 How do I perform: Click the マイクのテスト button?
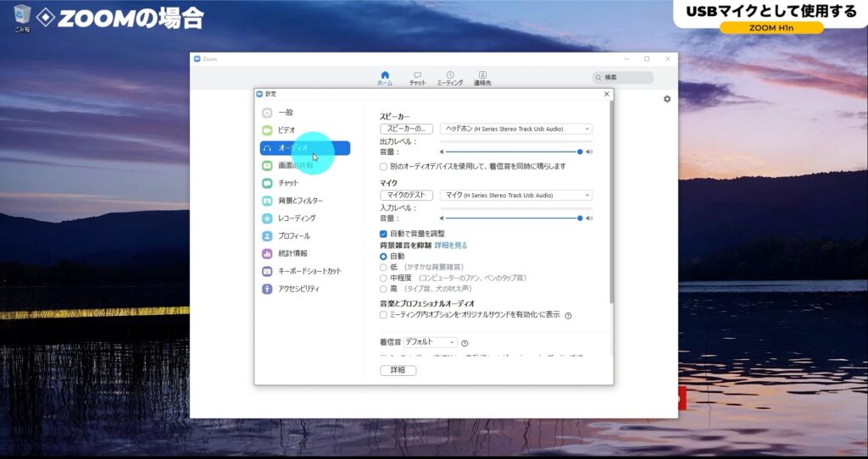coord(406,196)
